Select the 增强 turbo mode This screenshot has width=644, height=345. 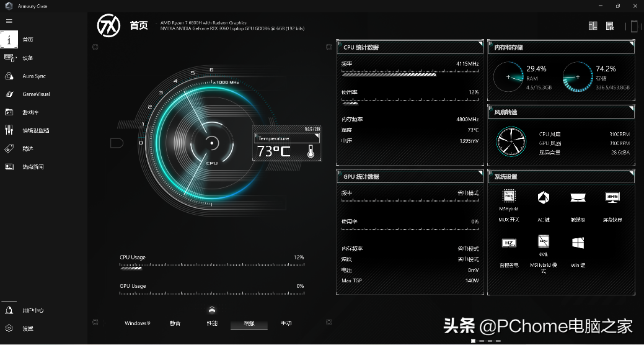click(249, 324)
